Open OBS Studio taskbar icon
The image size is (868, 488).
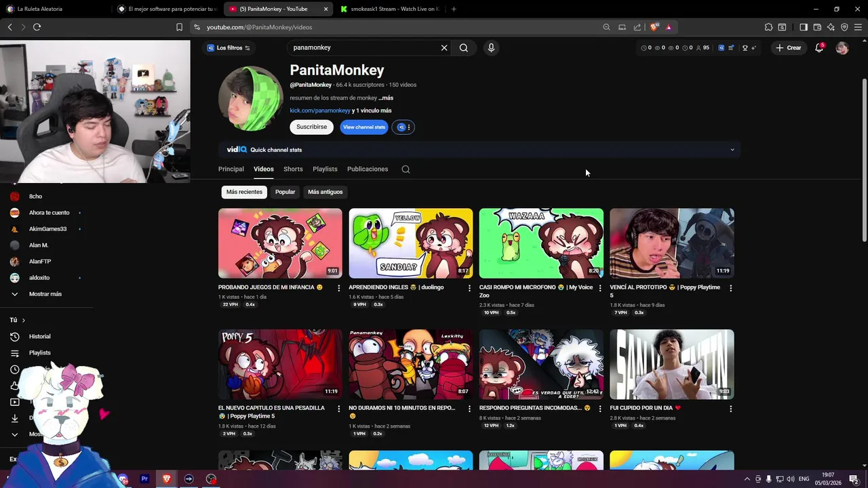point(212,479)
